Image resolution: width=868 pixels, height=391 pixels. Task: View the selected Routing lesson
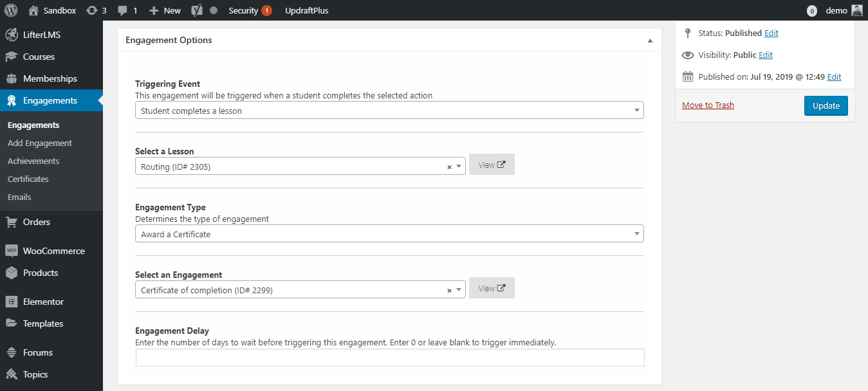[x=492, y=165]
